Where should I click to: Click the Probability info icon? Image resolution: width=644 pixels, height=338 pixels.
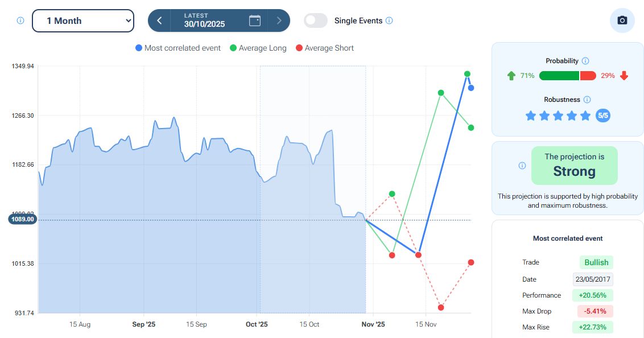[585, 61]
